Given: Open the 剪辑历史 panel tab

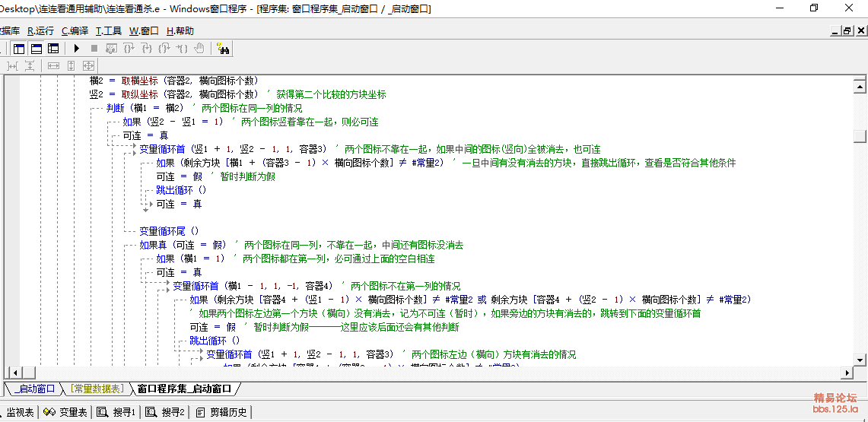Looking at the screenshot, I should coord(221,412).
